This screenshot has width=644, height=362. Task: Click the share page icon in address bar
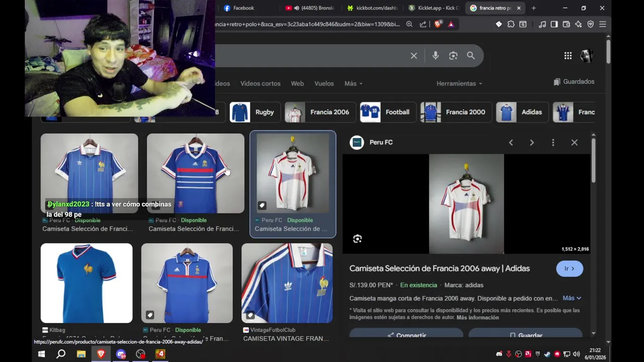point(423,24)
